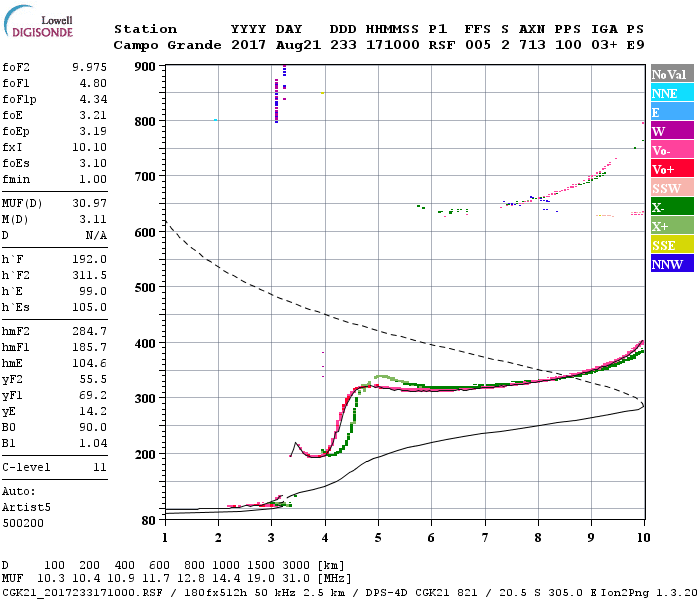Click the day-of-year 233 value

pos(343,45)
